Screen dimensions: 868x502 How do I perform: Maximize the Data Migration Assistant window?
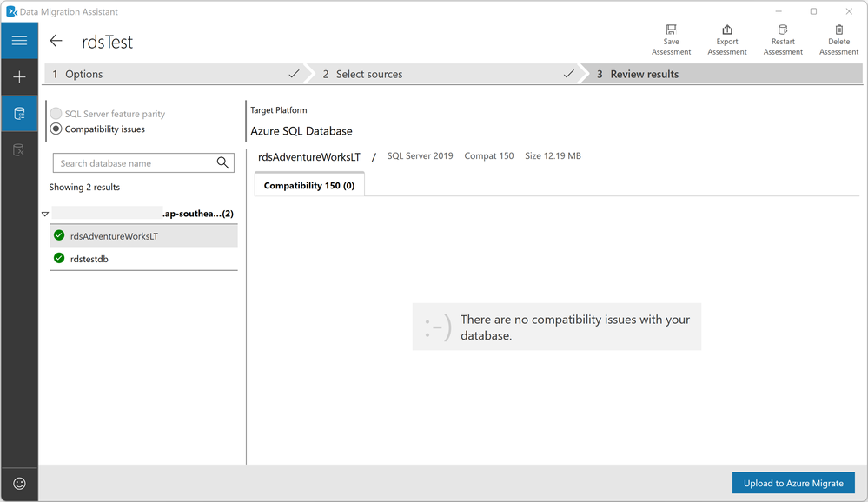813,11
